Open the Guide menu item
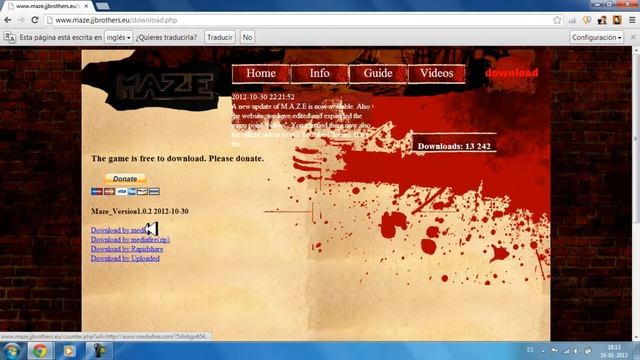 [378, 73]
